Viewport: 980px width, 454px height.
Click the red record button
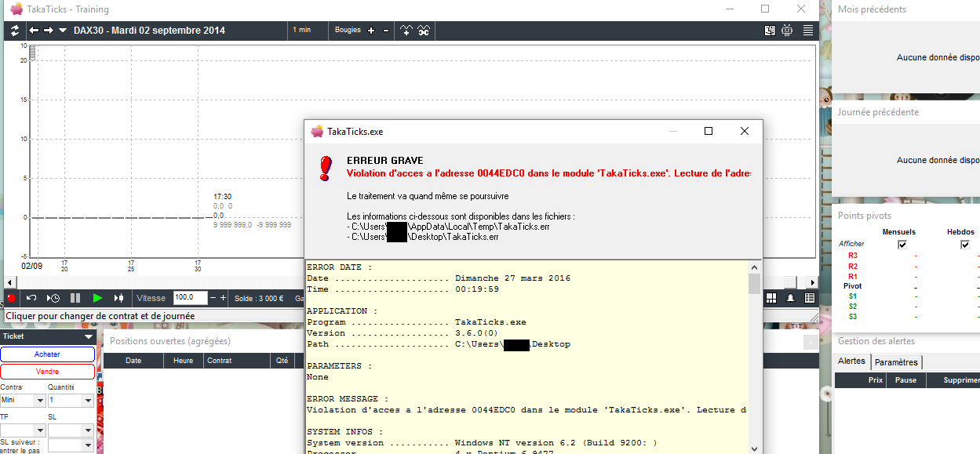(12, 298)
